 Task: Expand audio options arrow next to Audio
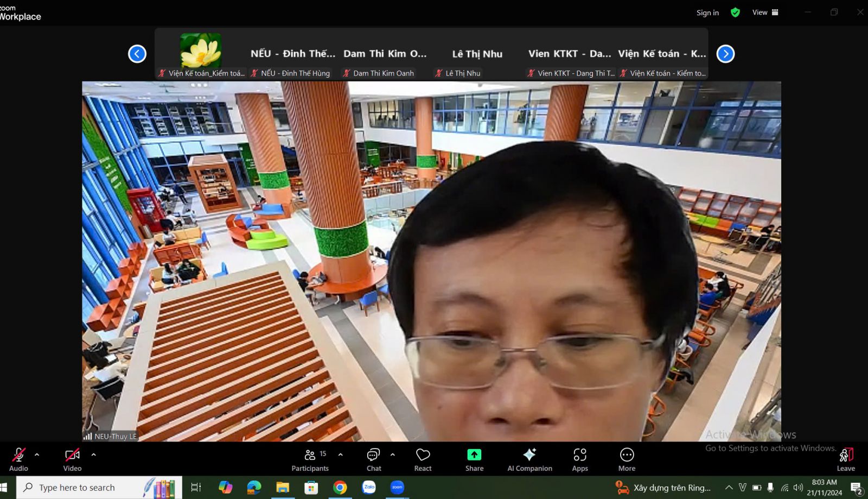pos(37,454)
